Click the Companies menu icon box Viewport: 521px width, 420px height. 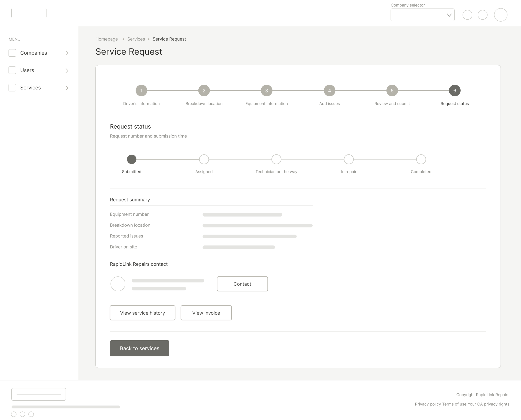pyautogui.click(x=12, y=53)
